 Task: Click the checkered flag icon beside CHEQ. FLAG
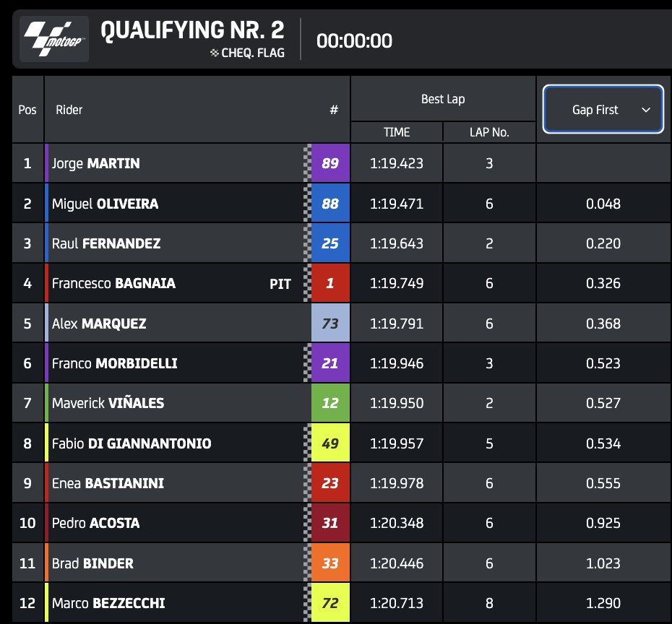tap(213, 53)
